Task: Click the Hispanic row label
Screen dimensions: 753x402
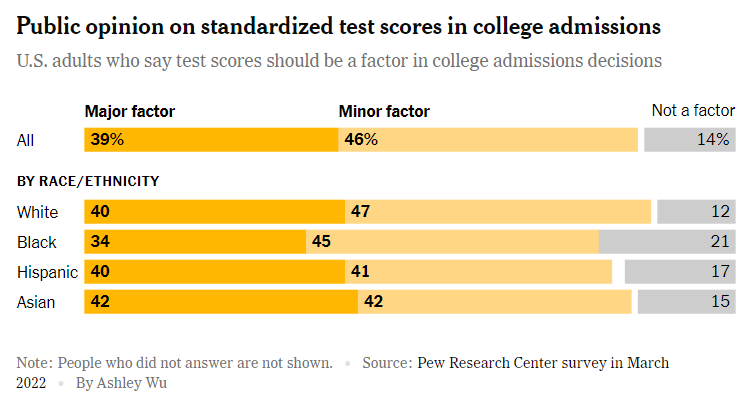Action: pos(47,272)
